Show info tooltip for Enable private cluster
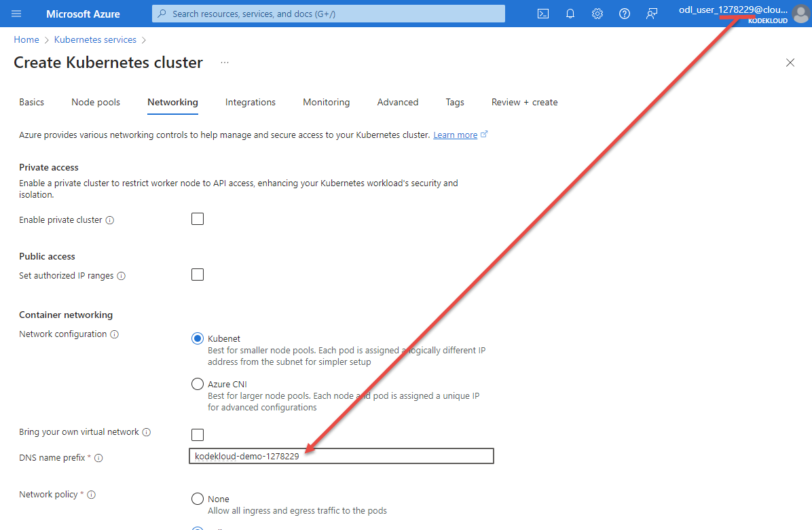812x530 pixels. point(110,221)
